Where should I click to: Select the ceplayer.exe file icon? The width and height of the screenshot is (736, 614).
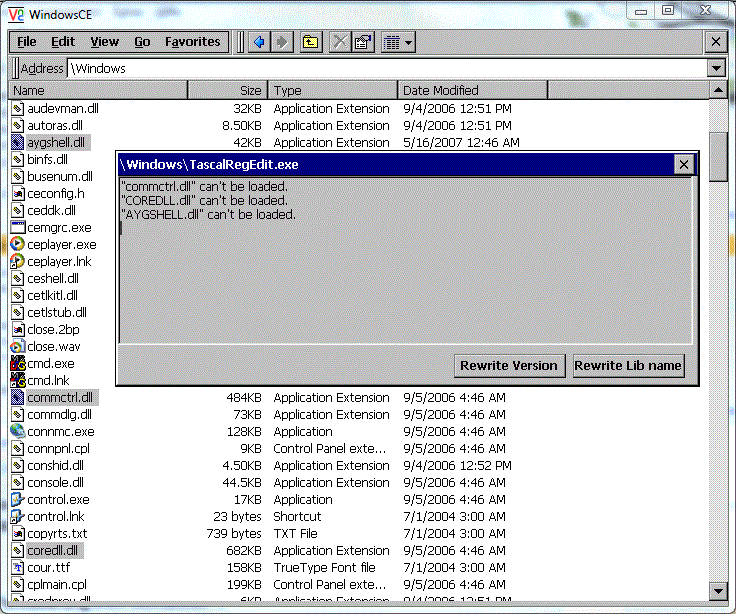(x=17, y=244)
